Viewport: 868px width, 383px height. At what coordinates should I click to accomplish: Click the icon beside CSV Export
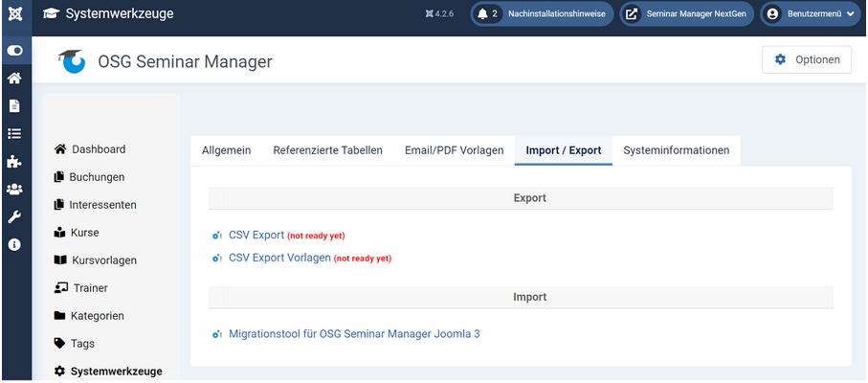[x=217, y=236]
